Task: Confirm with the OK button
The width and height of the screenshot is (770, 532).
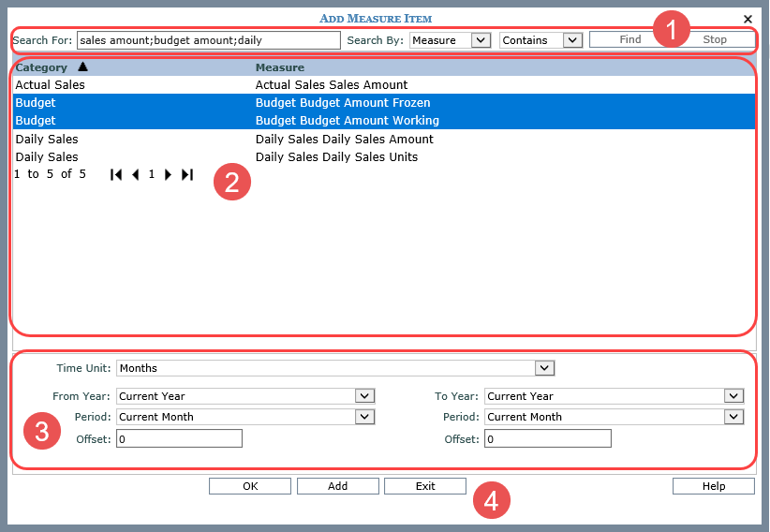Action: click(249, 486)
